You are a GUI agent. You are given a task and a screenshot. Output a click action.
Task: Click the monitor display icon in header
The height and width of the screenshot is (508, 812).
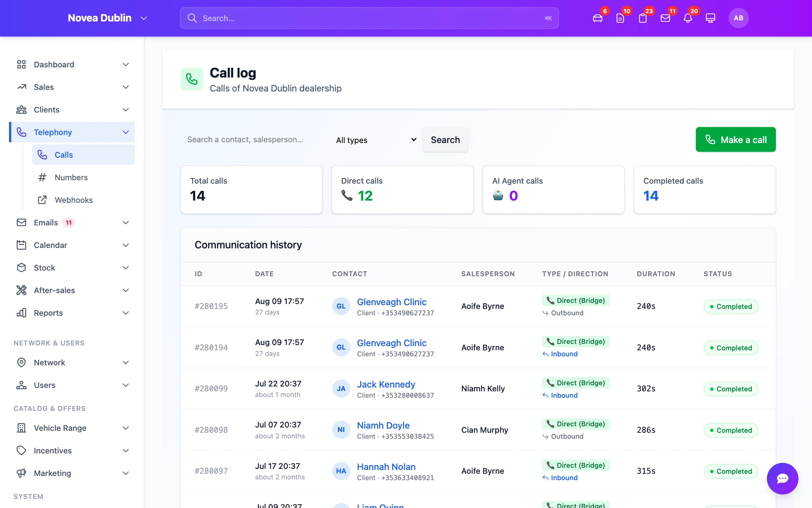[710, 18]
